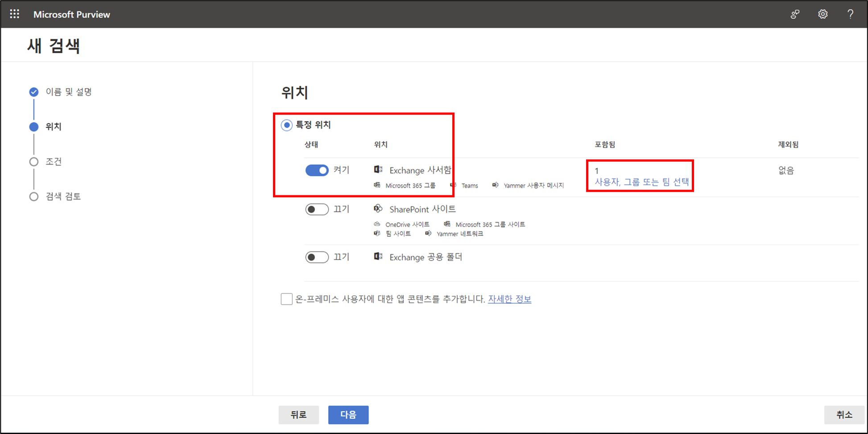Click the SharePoint 사이트 label

[x=422, y=209]
